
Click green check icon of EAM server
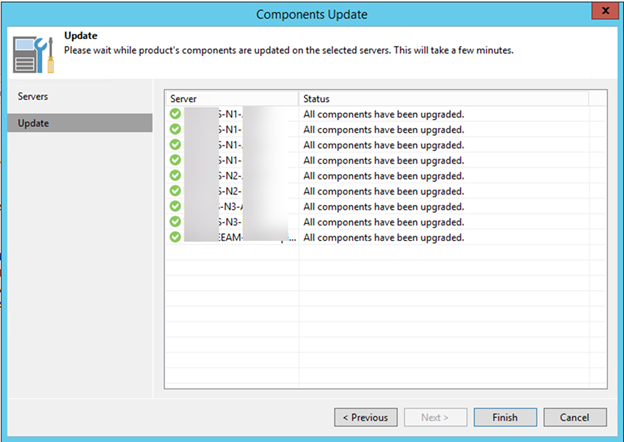click(x=176, y=237)
